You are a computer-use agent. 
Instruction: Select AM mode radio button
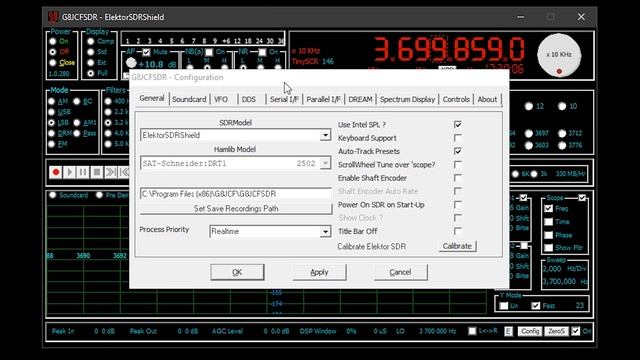pos(51,101)
